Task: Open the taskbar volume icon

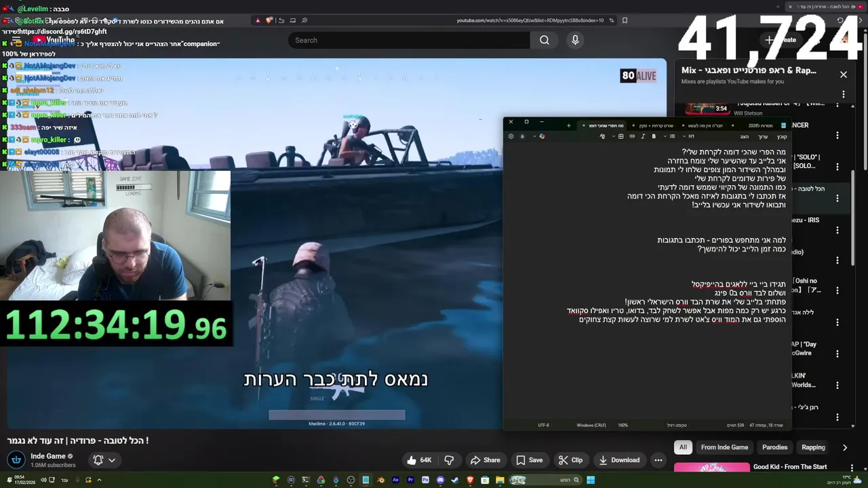Action: click(x=43, y=480)
